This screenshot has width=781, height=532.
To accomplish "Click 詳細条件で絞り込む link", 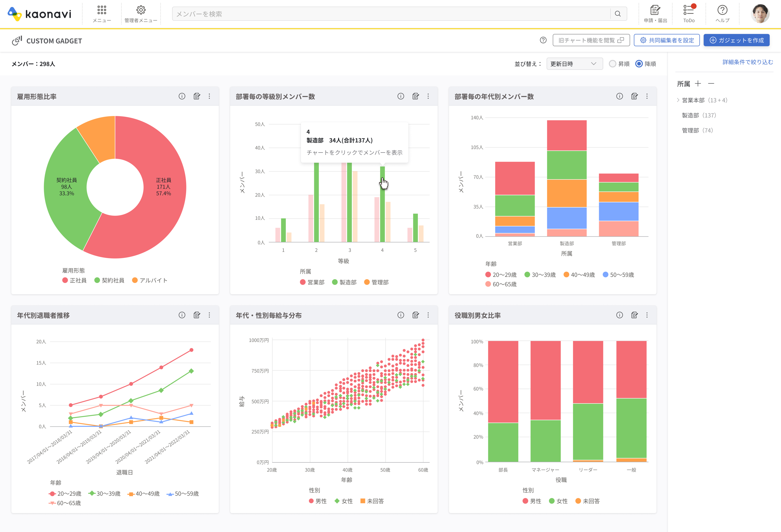I will (747, 62).
